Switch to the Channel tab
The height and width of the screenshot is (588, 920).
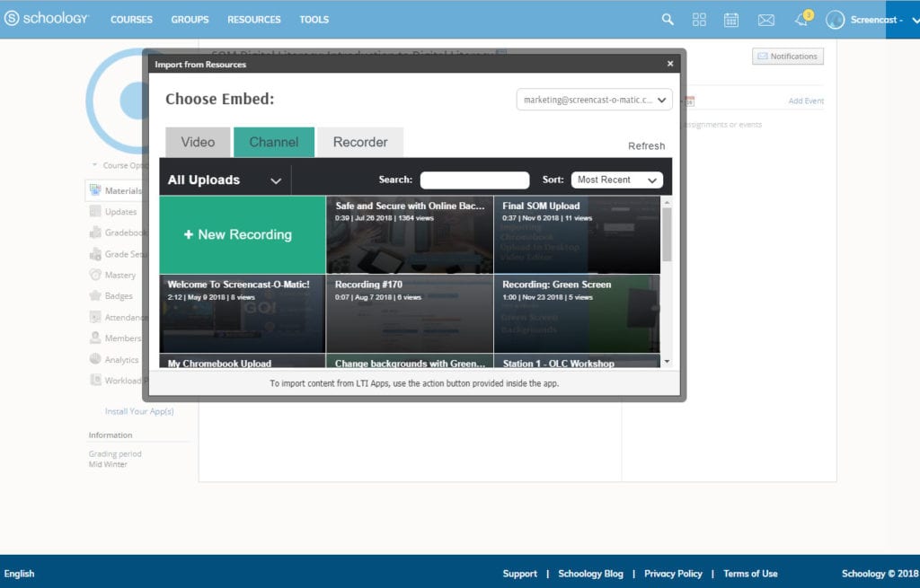[x=274, y=142]
